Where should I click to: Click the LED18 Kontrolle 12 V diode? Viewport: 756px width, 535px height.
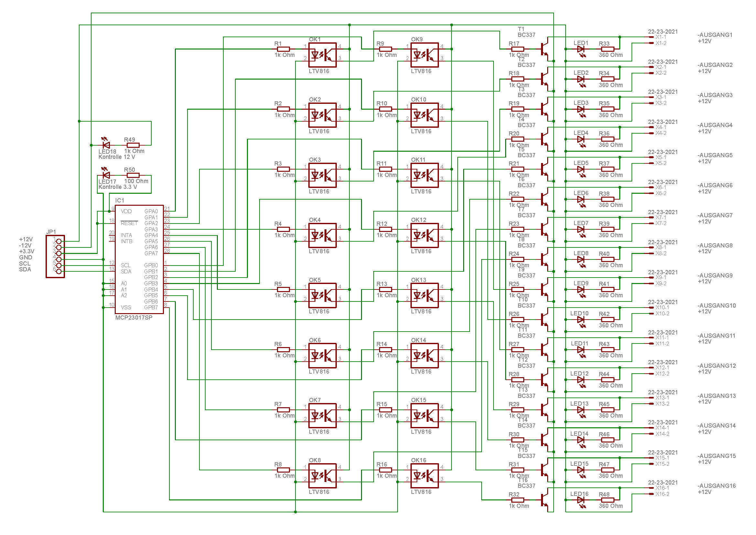(x=106, y=145)
